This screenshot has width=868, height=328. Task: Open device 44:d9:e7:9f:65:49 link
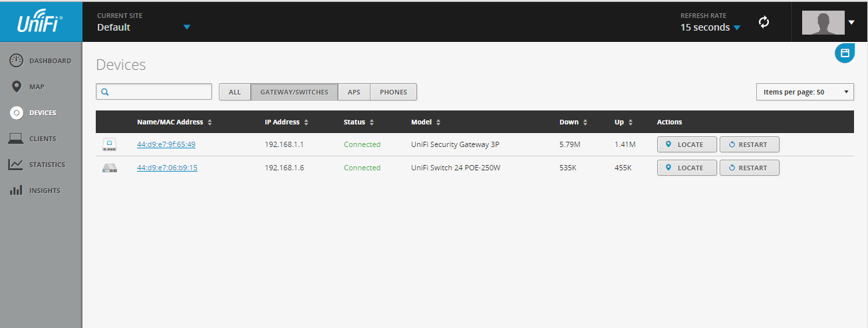[166, 144]
